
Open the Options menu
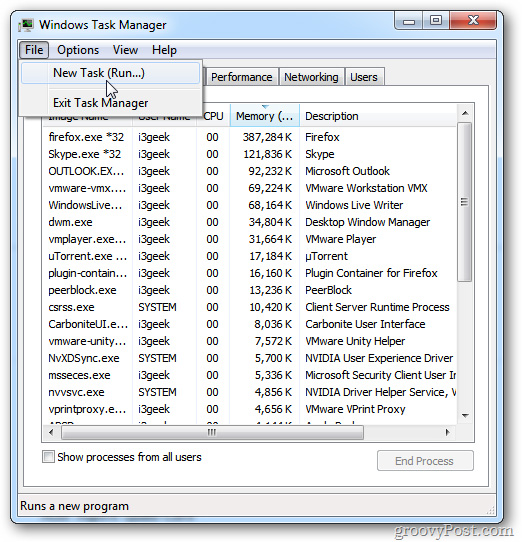[78, 50]
